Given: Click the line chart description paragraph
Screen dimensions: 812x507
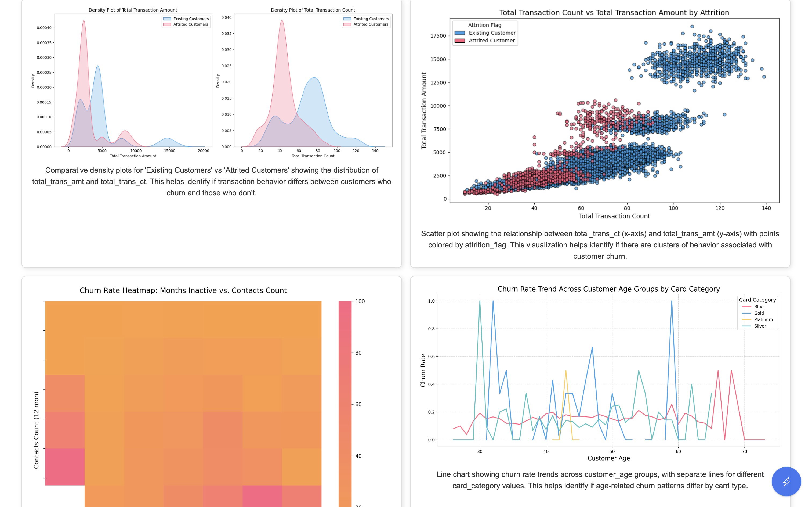Looking at the screenshot, I should (x=600, y=480).
